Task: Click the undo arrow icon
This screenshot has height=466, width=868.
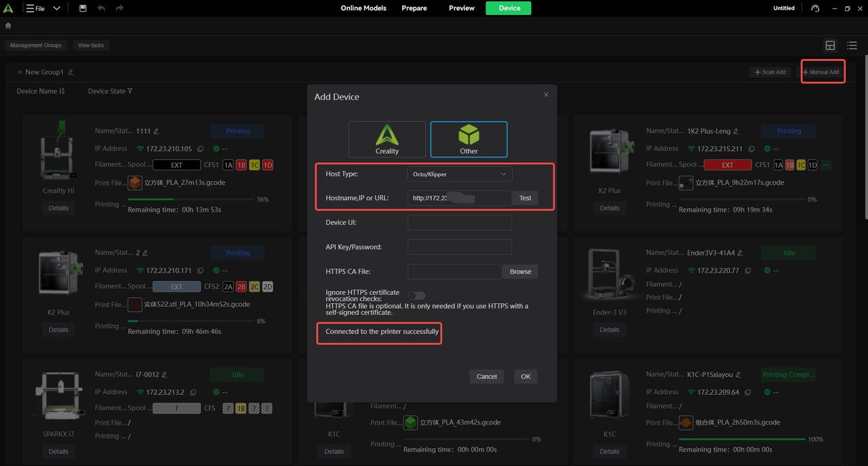Action: [x=101, y=8]
